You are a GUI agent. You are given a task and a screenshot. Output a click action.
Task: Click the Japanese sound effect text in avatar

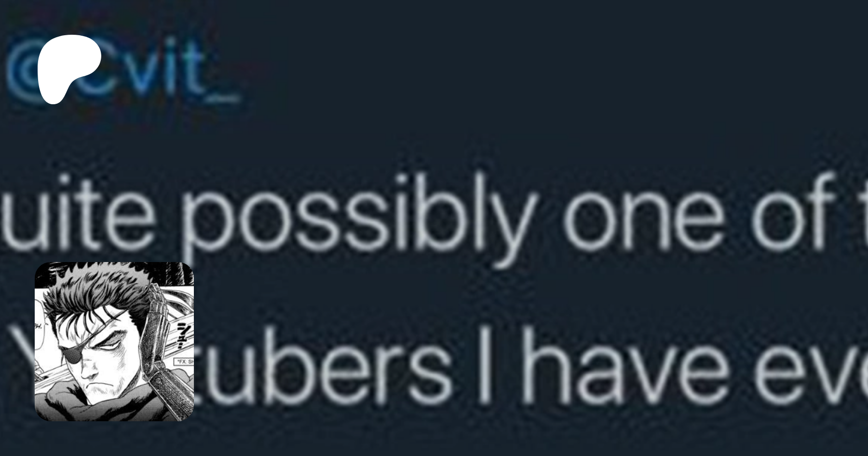[181, 334]
